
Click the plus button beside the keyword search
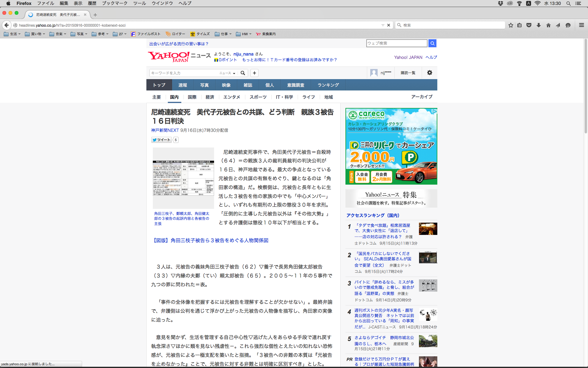pyautogui.click(x=254, y=73)
